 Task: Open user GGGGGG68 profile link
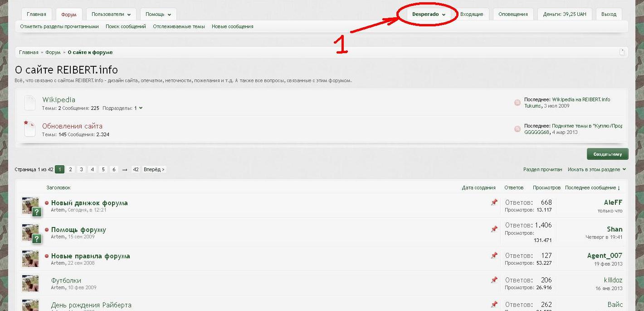coord(537,132)
